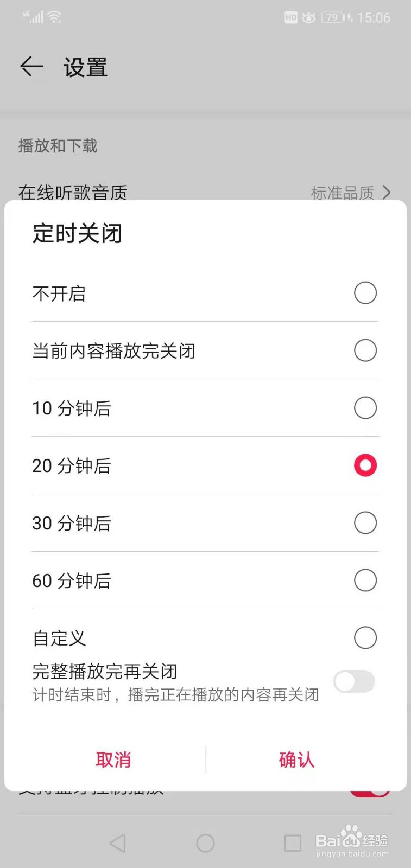Open 在线听歌音质 chevron for 标准品质
Viewport: 411px width, 868px height.
[x=386, y=192]
